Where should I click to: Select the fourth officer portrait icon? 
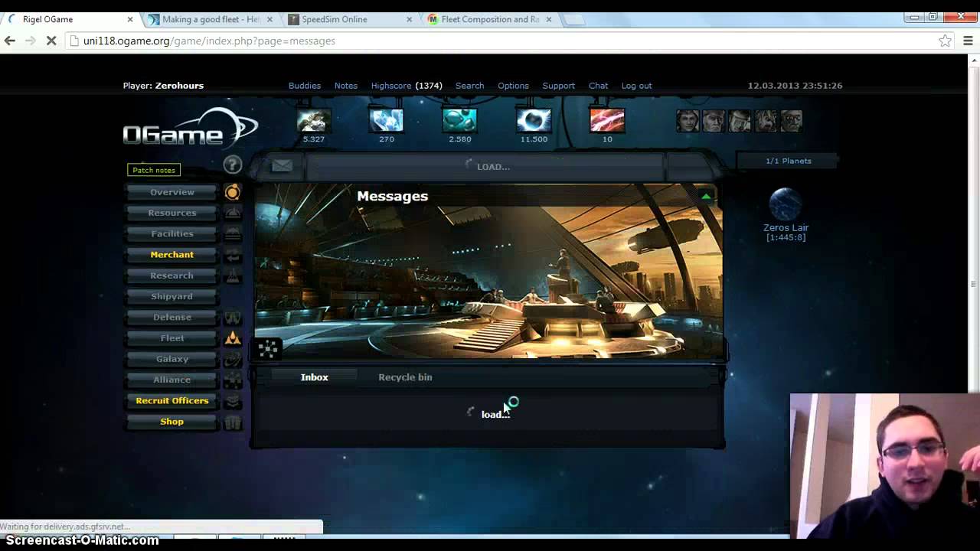(766, 121)
